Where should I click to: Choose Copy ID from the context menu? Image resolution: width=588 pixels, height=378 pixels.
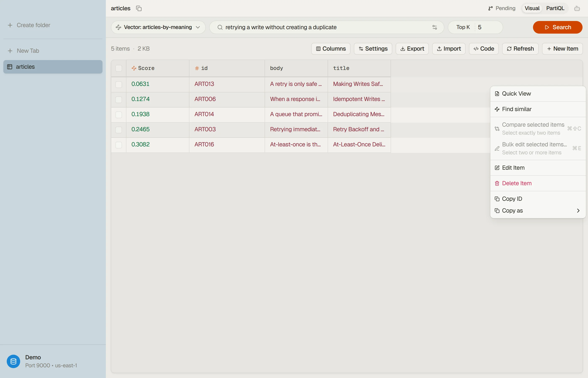[x=538, y=199]
